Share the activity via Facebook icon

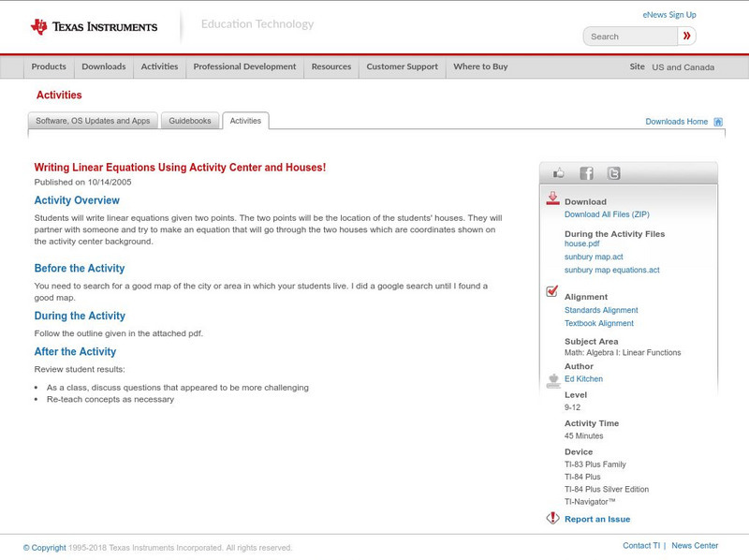pyautogui.click(x=586, y=173)
